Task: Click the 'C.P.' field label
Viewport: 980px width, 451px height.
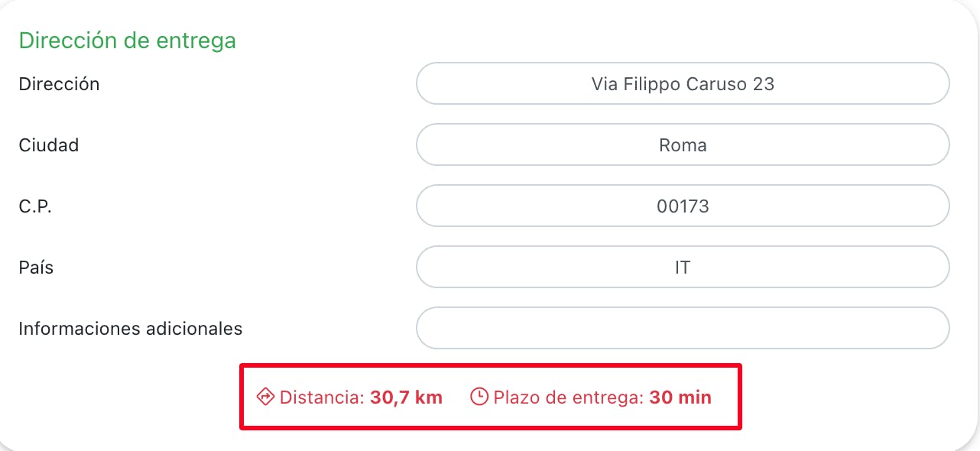Action: coord(35,206)
